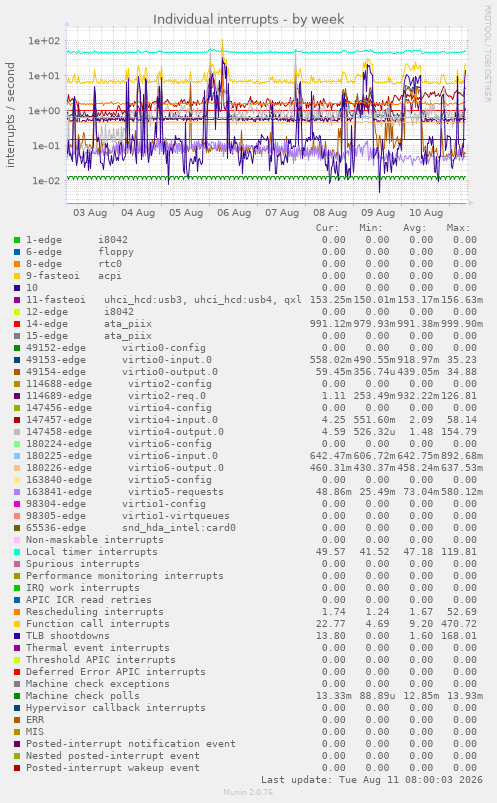Click the 03 Aug axis label
Image resolution: width=497 pixels, height=803 pixels.
(x=90, y=213)
